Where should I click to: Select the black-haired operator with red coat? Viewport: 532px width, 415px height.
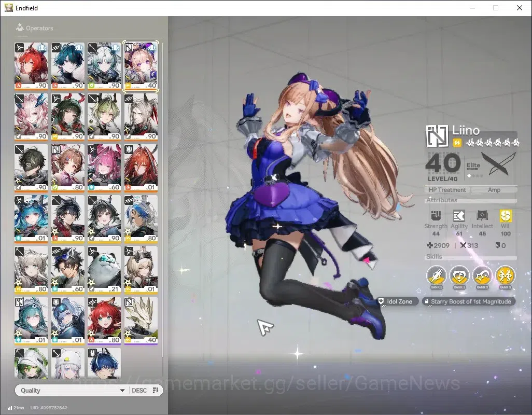(x=67, y=218)
